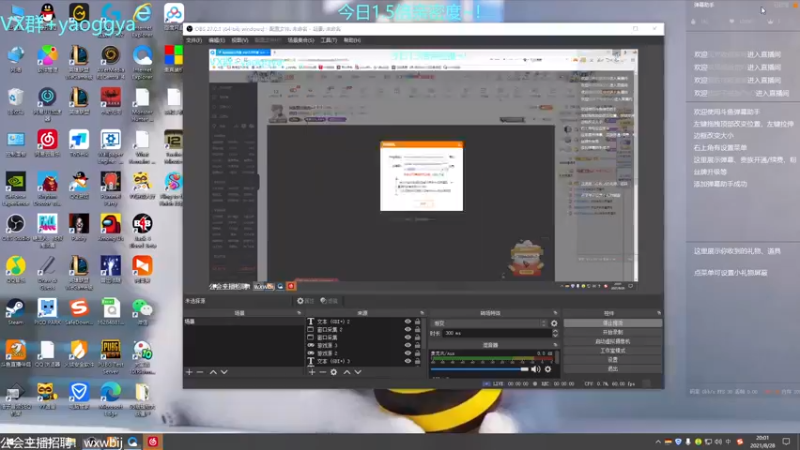Pop out the scenes dock panel
The width and height of the screenshot is (800, 450).
coord(299,313)
